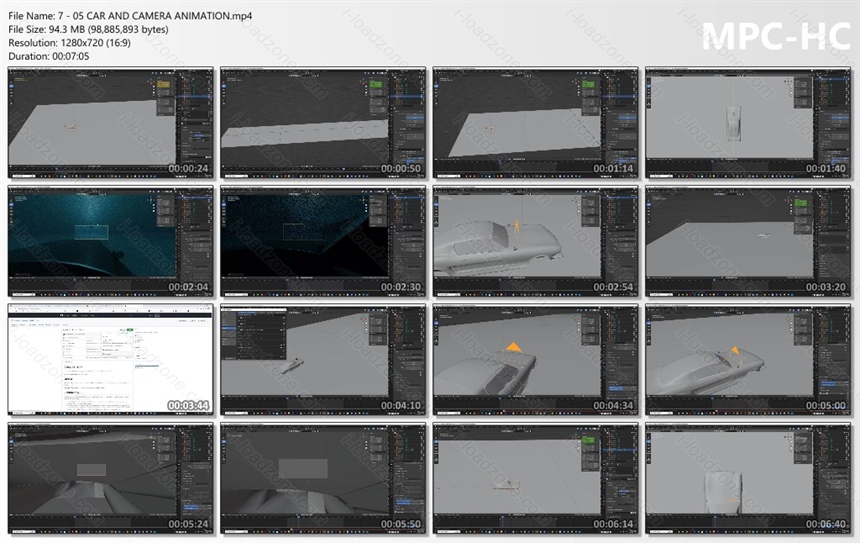Select the blue rendered frame at 00:02:04
This screenshot has height=543, width=860.
111,241
